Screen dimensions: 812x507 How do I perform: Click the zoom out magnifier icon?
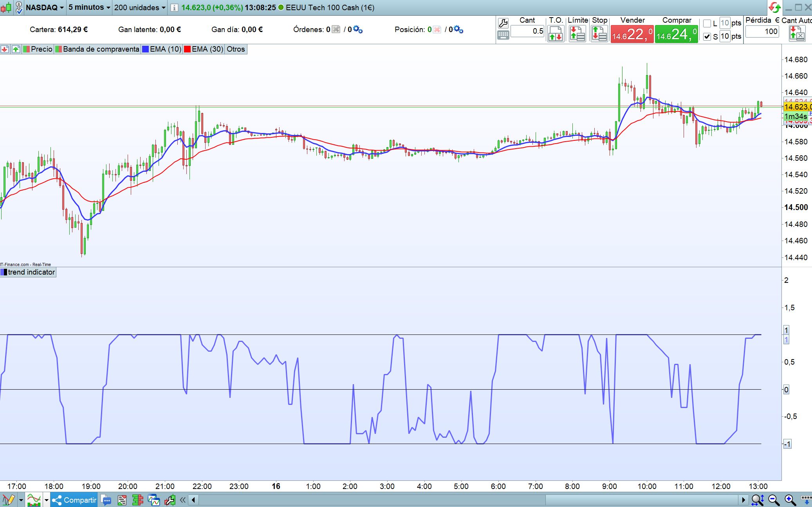(774, 500)
